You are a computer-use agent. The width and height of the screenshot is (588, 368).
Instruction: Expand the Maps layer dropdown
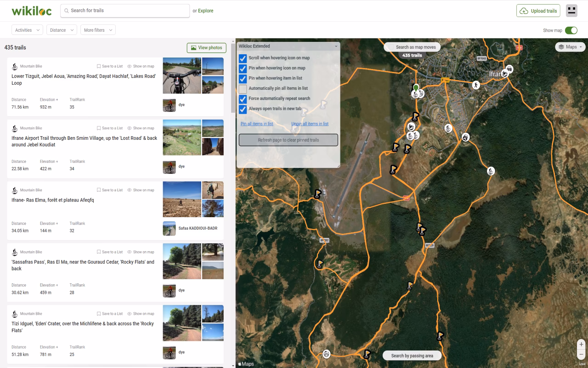click(x=571, y=47)
